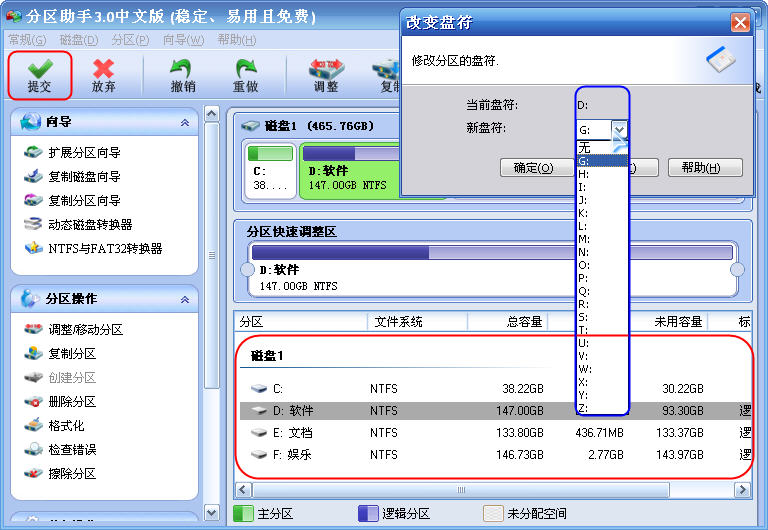Collapse the 向导 panel header chevron
Image resolution: width=768 pixels, height=530 pixels.
coord(184,122)
